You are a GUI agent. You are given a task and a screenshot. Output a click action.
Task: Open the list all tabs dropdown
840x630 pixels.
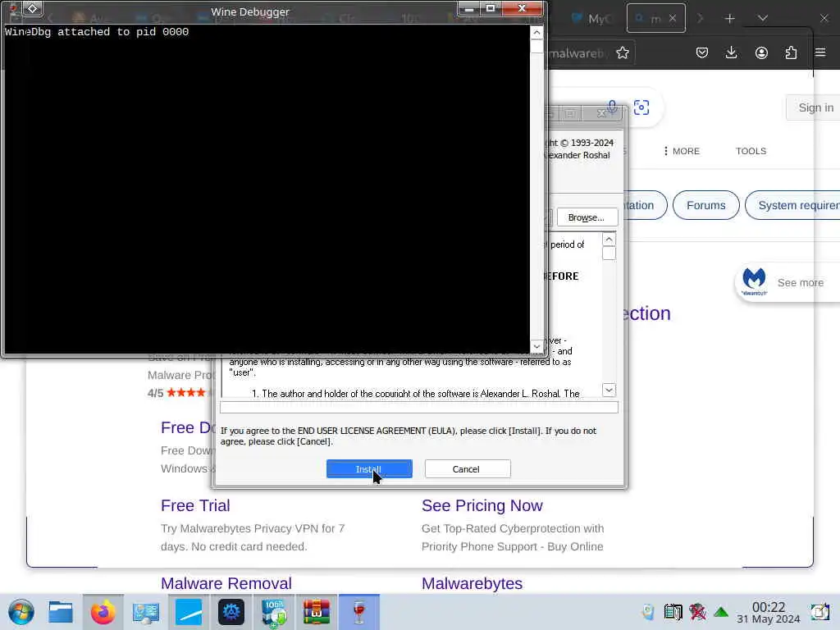tap(763, 19)
